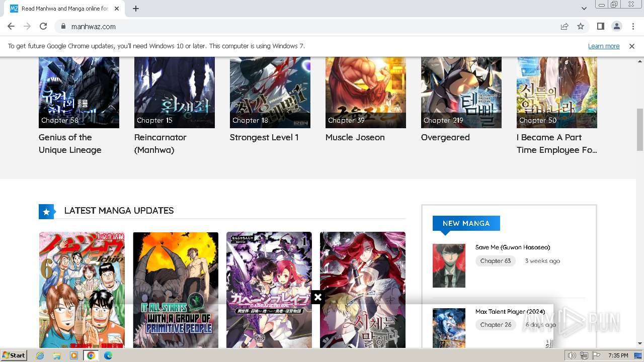Open Windows Media Player from the taskbar
This screenshot has width=644, height=362.
pos(74,355)
